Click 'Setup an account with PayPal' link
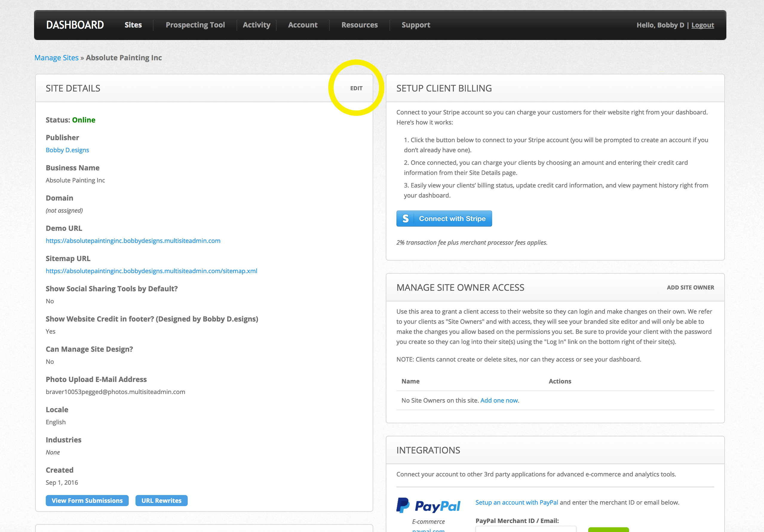Viewport: 764px width, 532px height. pos(516,502)
